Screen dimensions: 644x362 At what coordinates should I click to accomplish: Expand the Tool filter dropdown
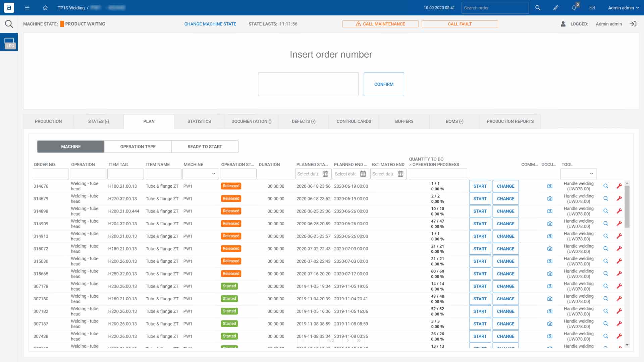[x=578, y=174]
